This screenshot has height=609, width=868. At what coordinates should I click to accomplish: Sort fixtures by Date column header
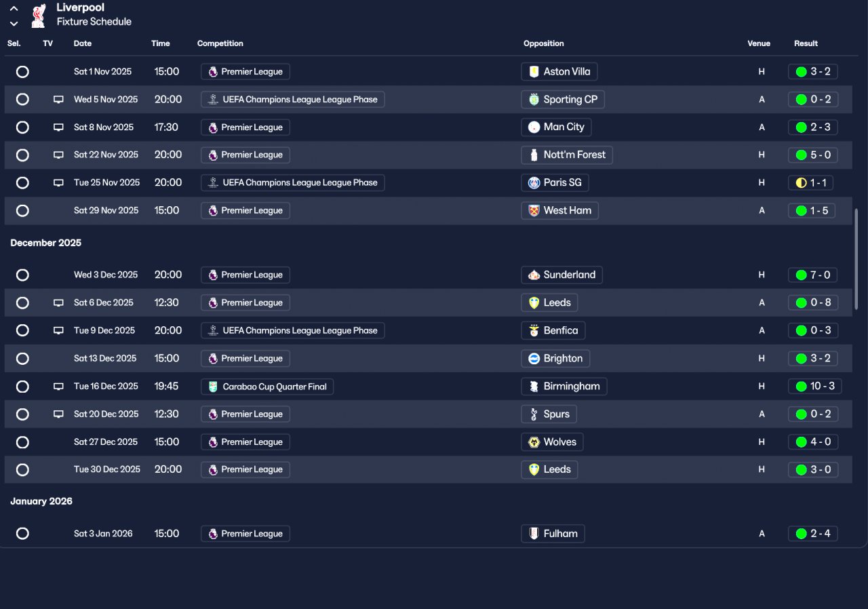coord(83,43)
